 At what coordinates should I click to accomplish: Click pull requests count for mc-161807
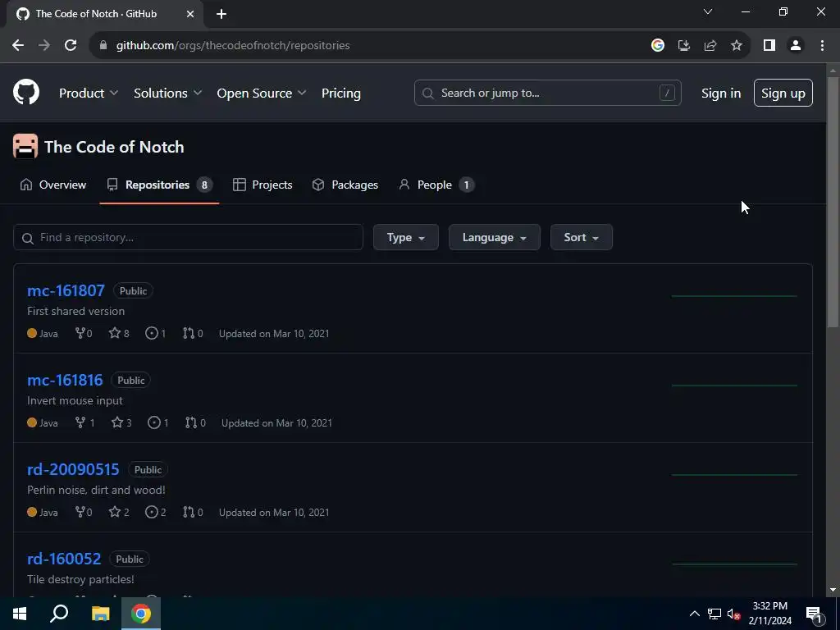click(x=193, y=333)
